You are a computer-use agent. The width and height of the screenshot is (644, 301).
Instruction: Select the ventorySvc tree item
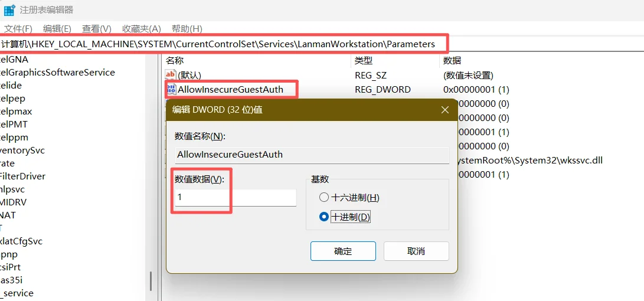(22, 150)
